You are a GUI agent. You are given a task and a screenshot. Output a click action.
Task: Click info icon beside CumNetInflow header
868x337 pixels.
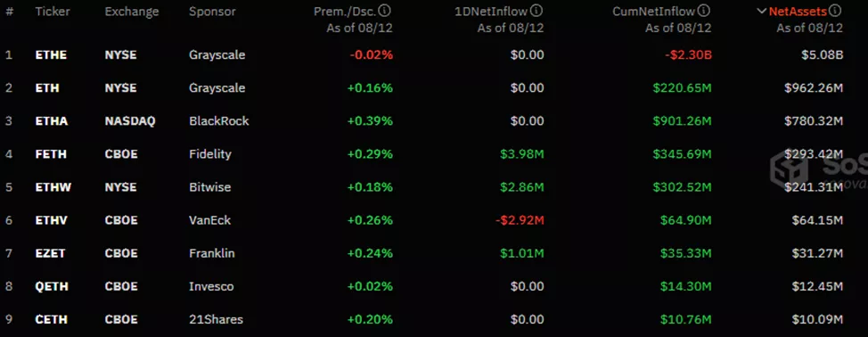pyautogui.click(x=705, y=11)
